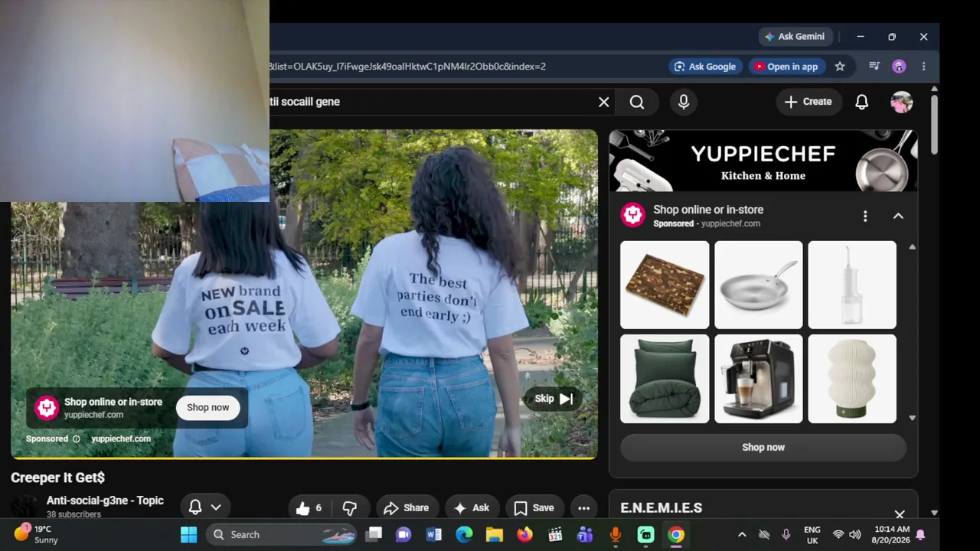Open the YouTube account avatar menu

902,102
